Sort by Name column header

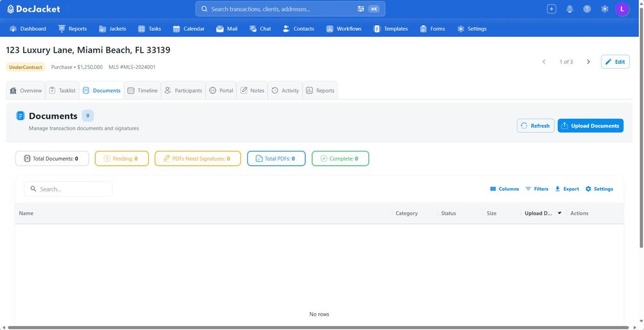(x=26, y=213)
